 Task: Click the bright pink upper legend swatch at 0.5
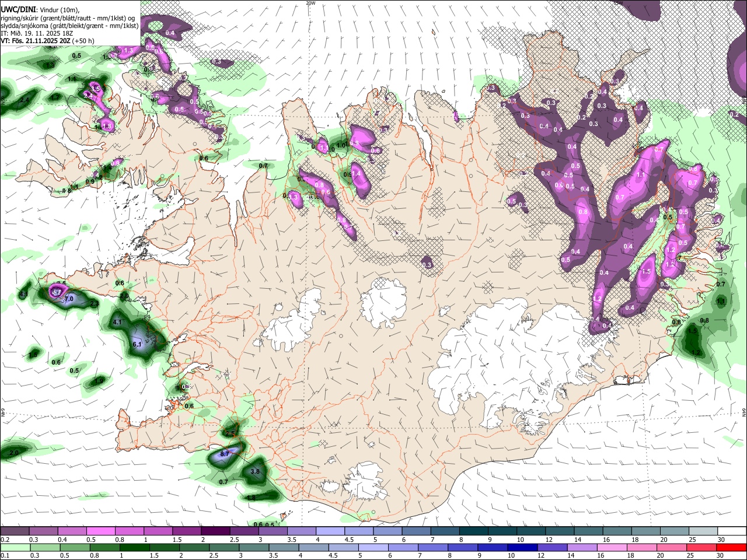100,531
